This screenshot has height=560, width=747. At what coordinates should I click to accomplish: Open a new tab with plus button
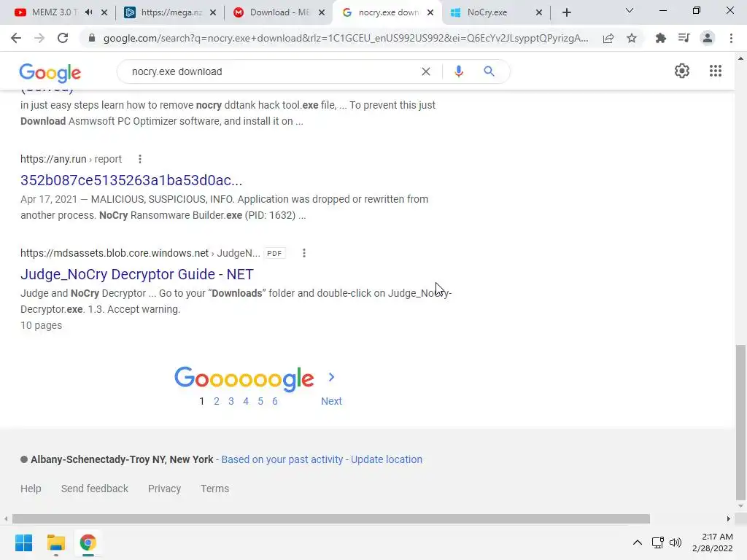(566, 12)
